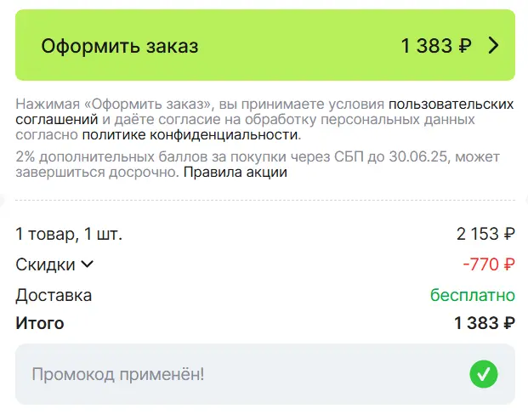528x420 pixels.
Task: Click the 2 153 ₽ item price
Action: tap(485, 234)
